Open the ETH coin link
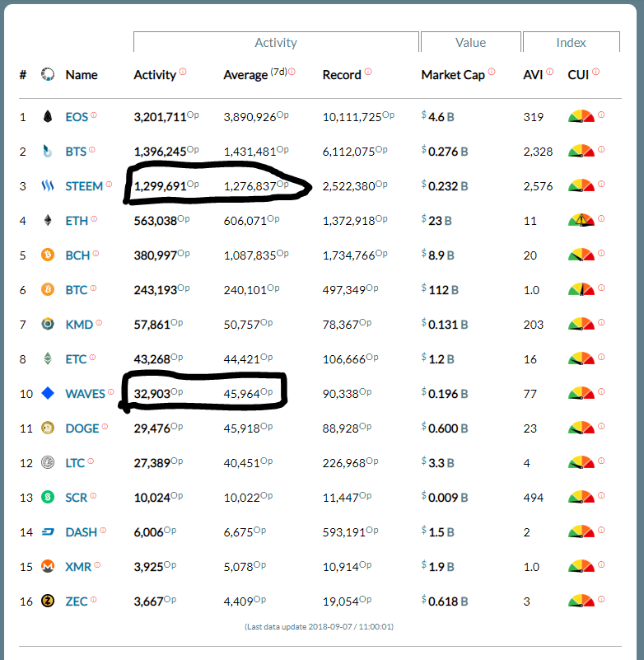The width and height of the screenshot is (644, 660). coord(77,221)
